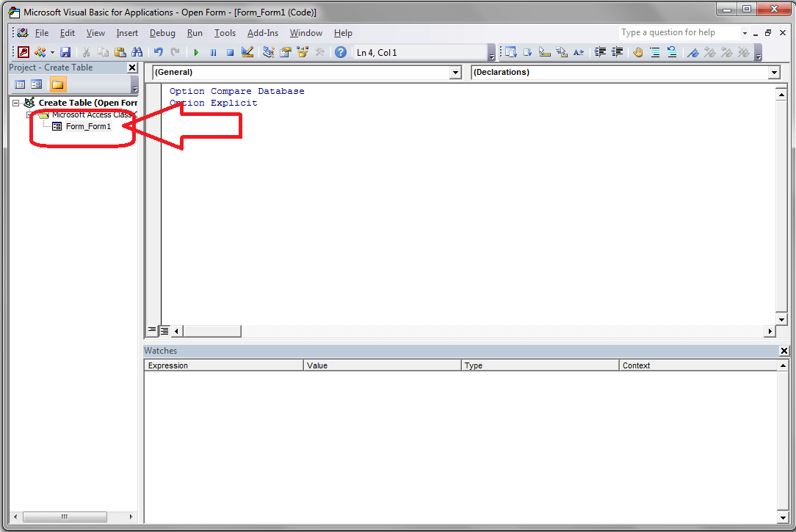Viewport: 796px width, 532px height.
Task: Click the Expression column header in Watches
Action: click(224, 365)
